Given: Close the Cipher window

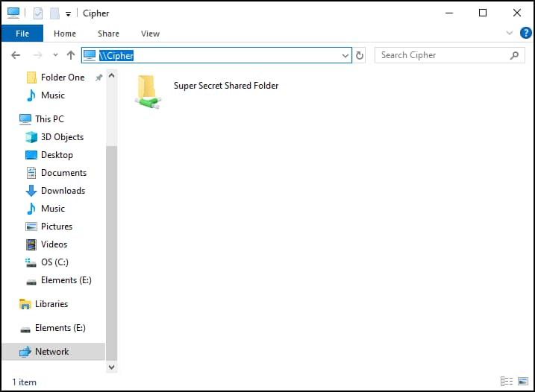Looking at the screenshot, I should (517, 13).
